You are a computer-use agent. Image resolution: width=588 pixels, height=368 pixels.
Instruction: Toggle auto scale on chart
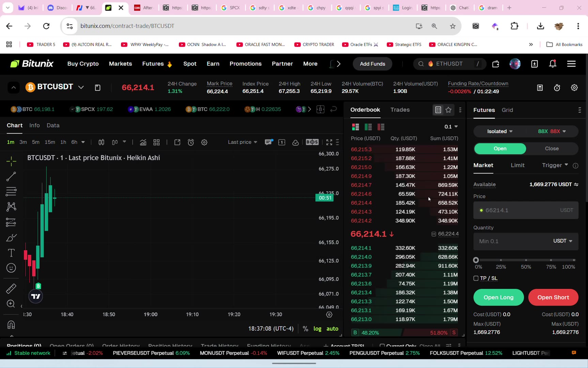coord(332,329)
